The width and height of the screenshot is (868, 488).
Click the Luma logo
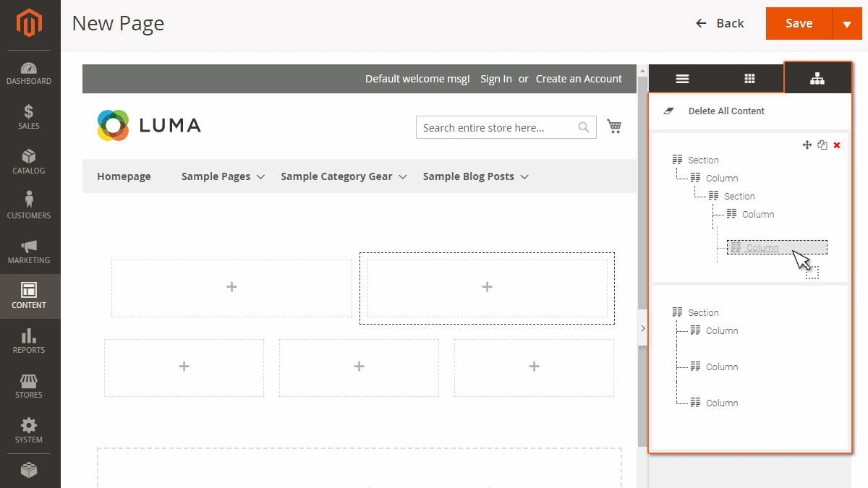tap(149, 126)
